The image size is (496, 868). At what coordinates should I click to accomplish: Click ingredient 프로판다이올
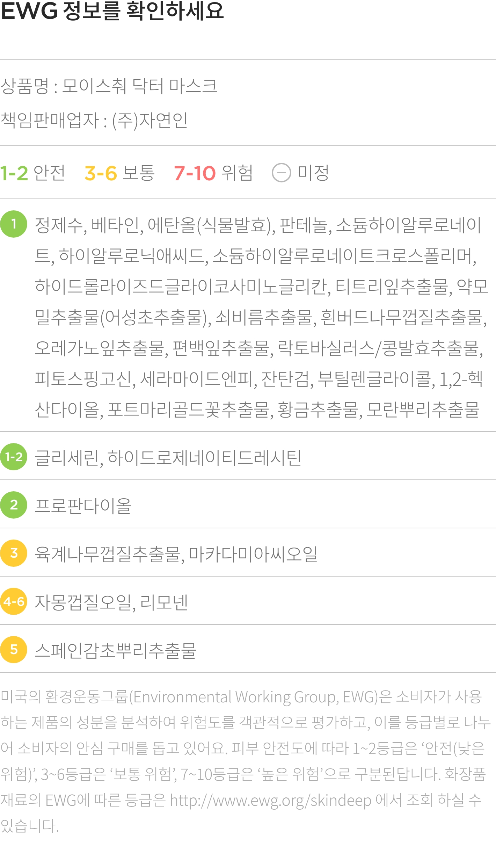[83, 506]
